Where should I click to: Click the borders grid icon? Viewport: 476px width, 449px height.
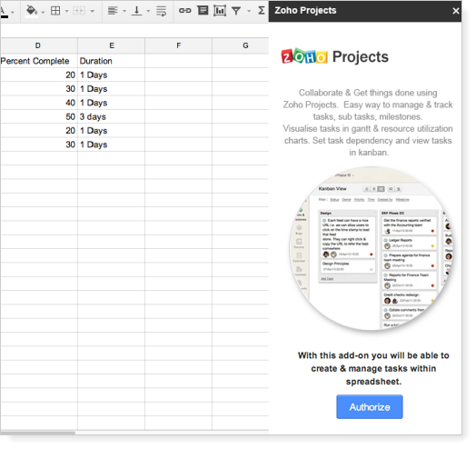(x=55, y=11)
